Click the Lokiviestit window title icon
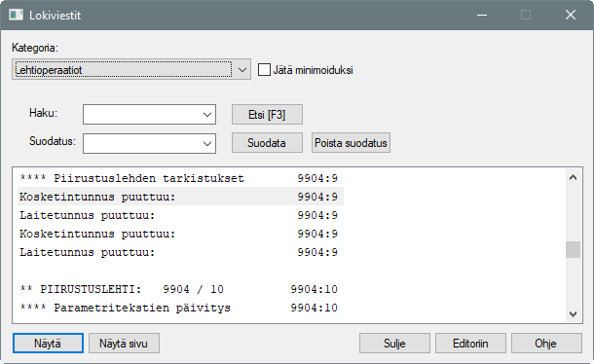This screenshot has width=594, height=364. (16, 16)
